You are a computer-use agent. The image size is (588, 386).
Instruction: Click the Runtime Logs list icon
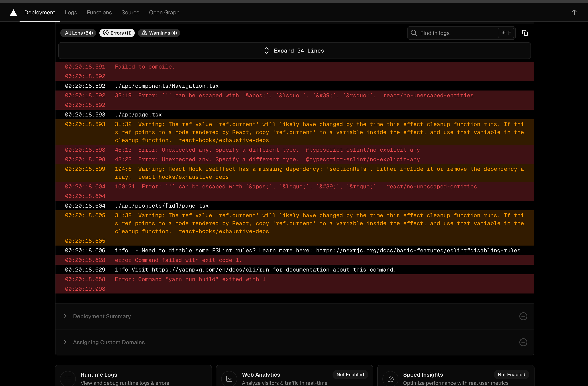(x=68, y=379)
